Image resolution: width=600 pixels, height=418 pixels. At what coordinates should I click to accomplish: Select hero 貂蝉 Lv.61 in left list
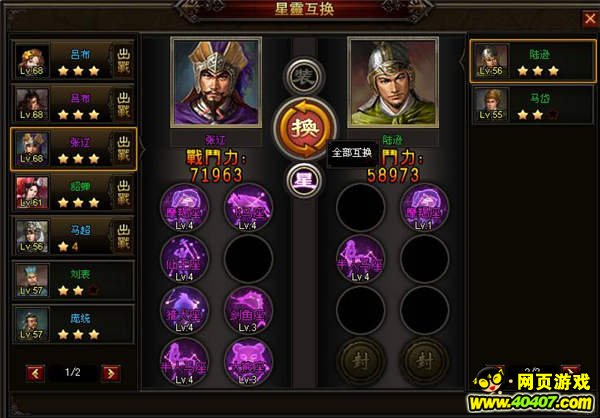point(73,193)
